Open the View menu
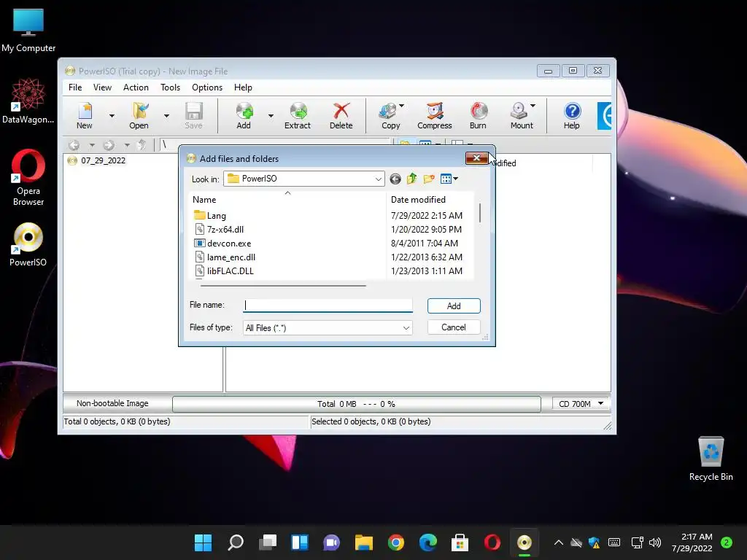 102,87
